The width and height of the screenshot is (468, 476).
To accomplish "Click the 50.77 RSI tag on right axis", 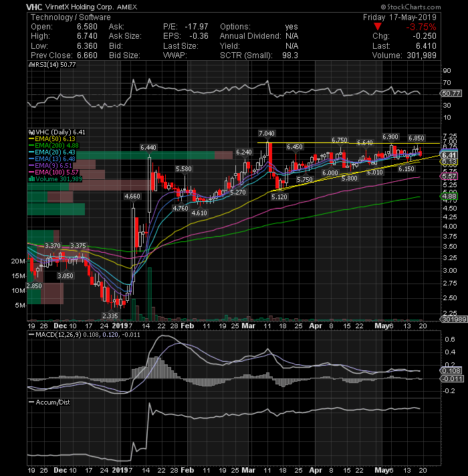I will point(451,93).
